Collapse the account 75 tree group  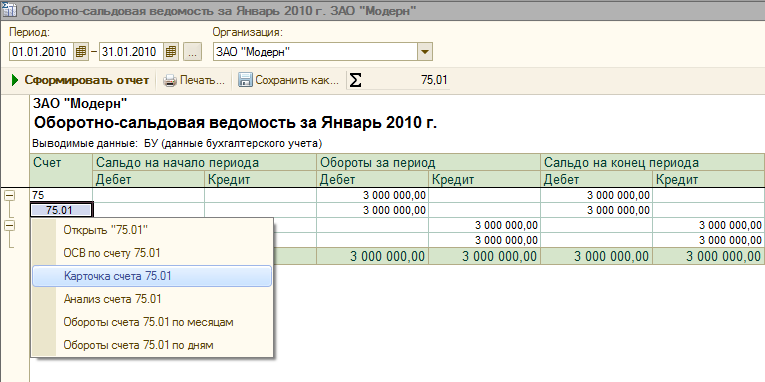9,196
